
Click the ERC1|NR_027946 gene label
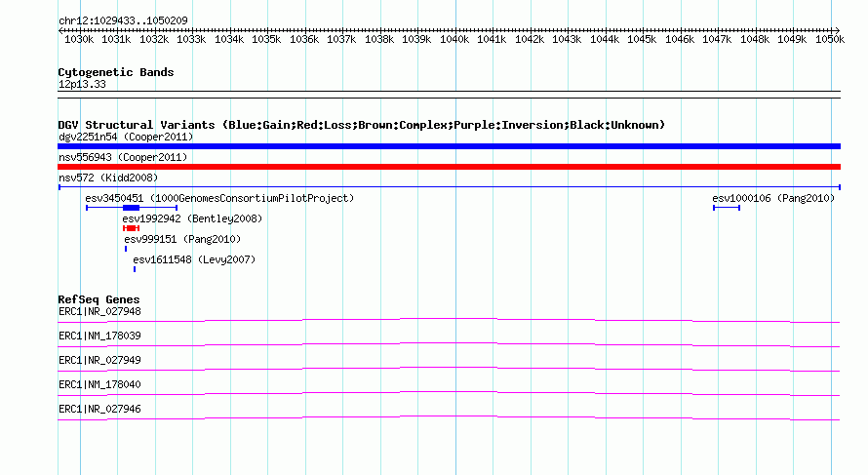[x=99, y=409]
